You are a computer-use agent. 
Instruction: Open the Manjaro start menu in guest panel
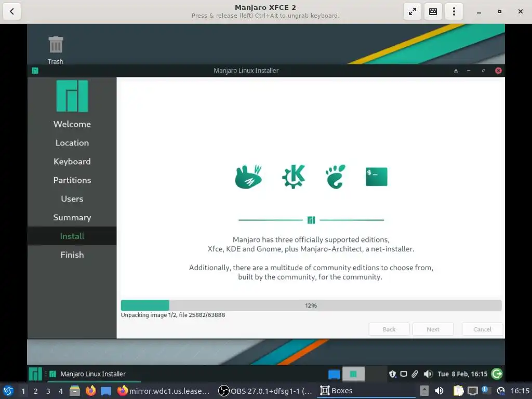35,374
